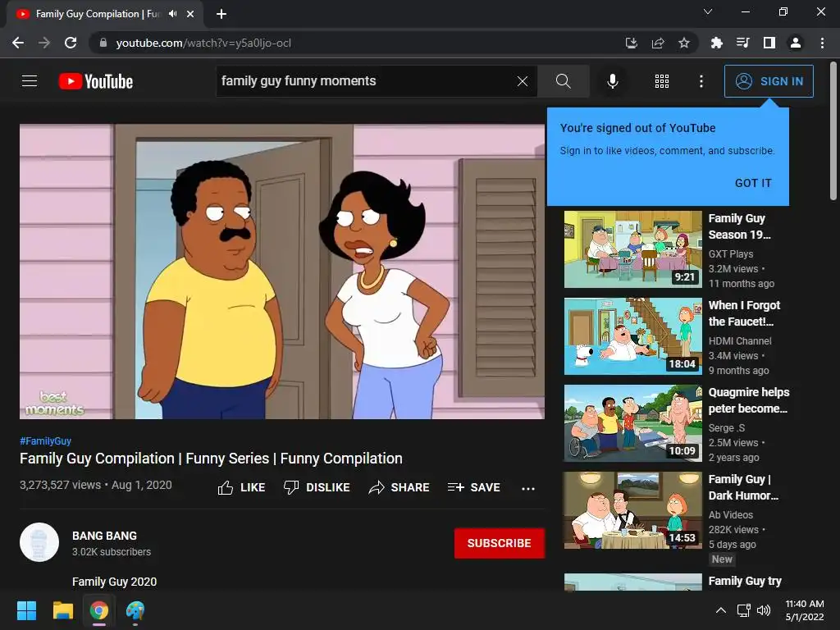840x630 pixels.
Task: Click the Family Guy 2020 description text
Action: pos(114,582)
